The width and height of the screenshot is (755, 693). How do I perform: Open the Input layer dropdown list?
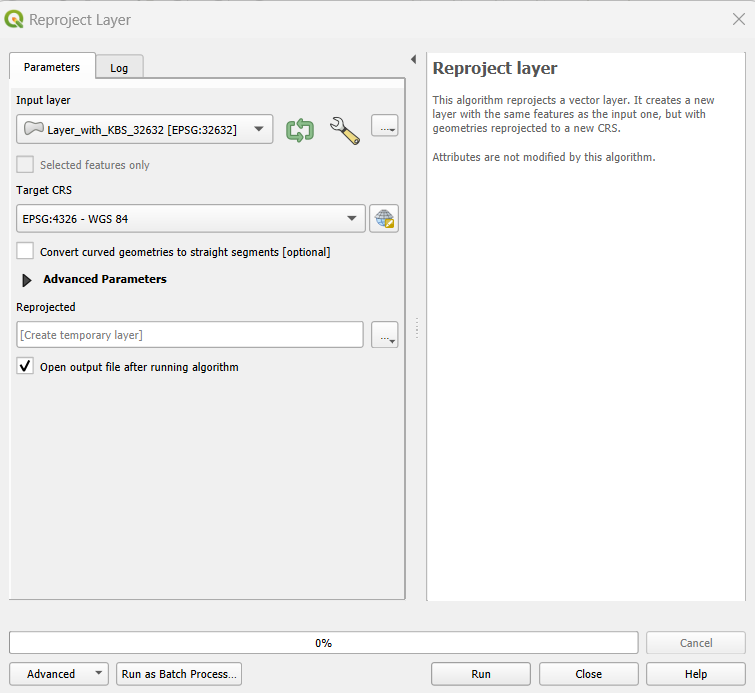(x=259, y=129)
